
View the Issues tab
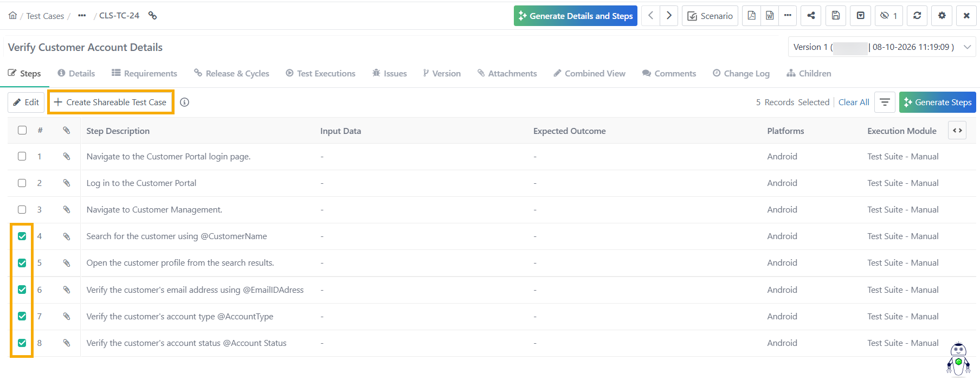[x=389, y=74]
